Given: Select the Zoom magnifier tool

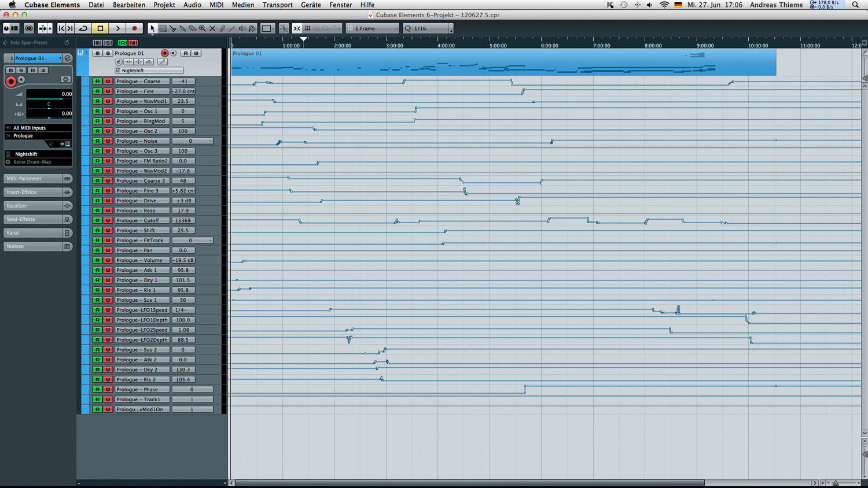Looking at the screenshot, I should [x=202, y=28].
